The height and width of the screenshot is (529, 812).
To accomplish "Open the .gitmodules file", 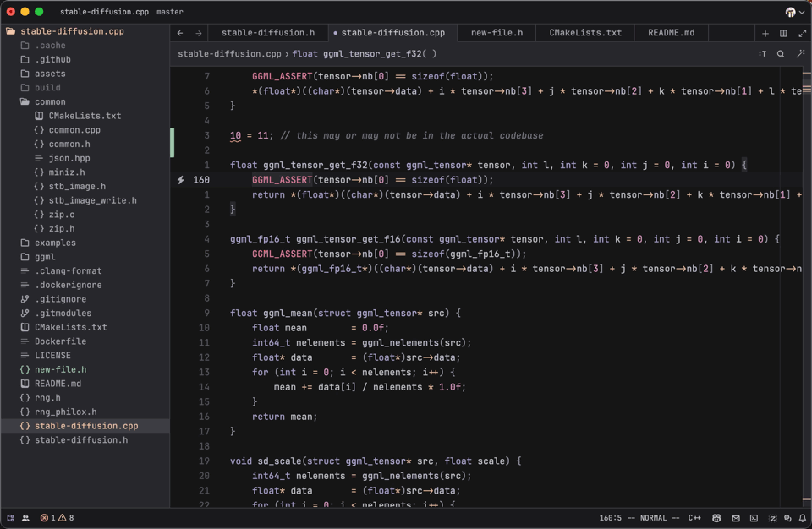I will [85, 314].
